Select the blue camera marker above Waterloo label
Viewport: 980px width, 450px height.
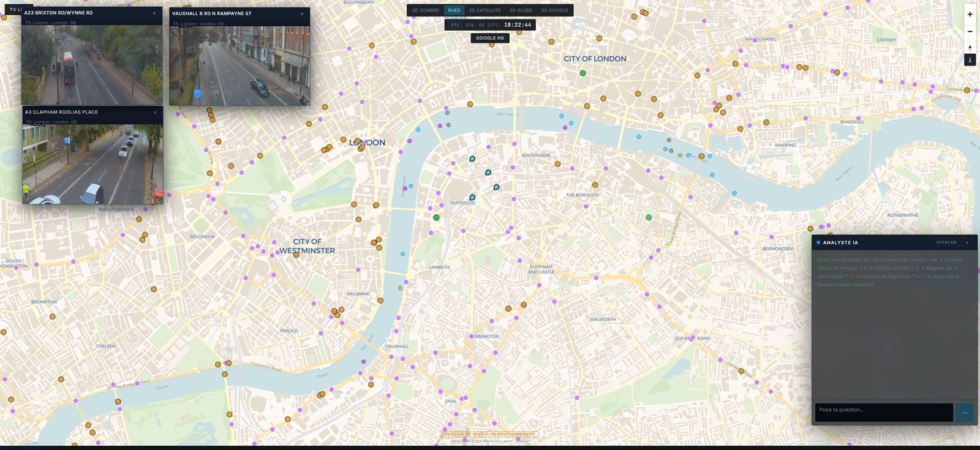click(472, 197)
